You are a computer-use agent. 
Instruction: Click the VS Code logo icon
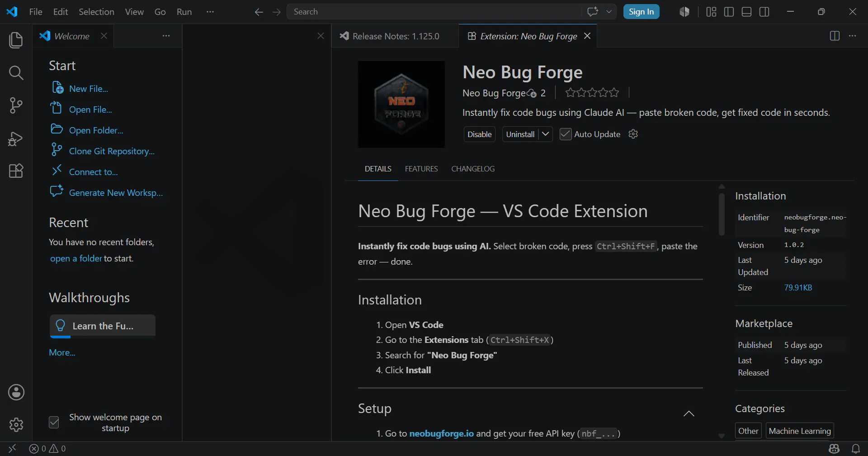tap(12, 12)
